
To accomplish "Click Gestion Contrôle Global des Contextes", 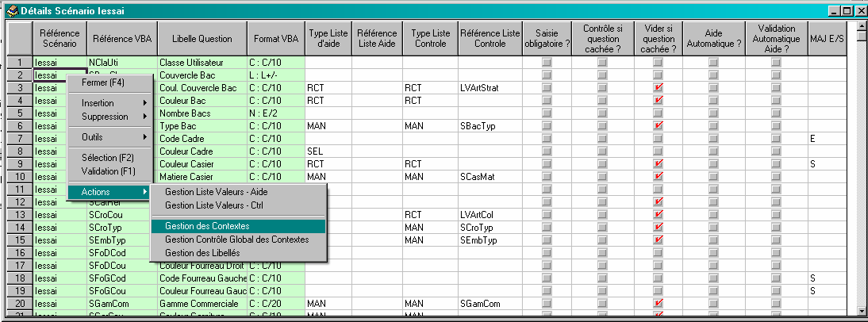I will (x=236, y=240).
